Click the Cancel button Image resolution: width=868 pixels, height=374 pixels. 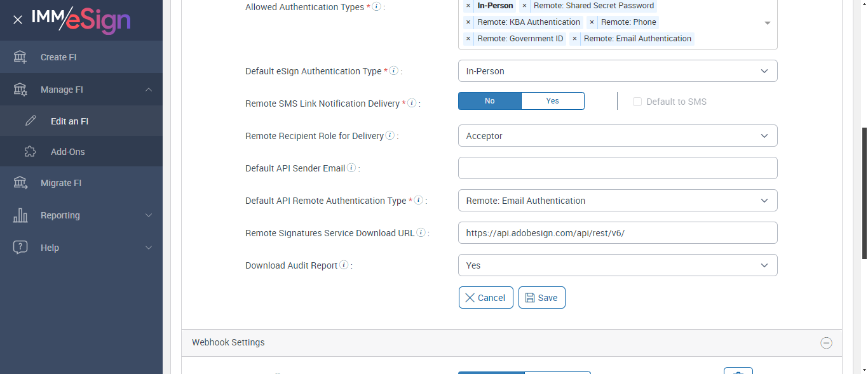coord(485,298)
